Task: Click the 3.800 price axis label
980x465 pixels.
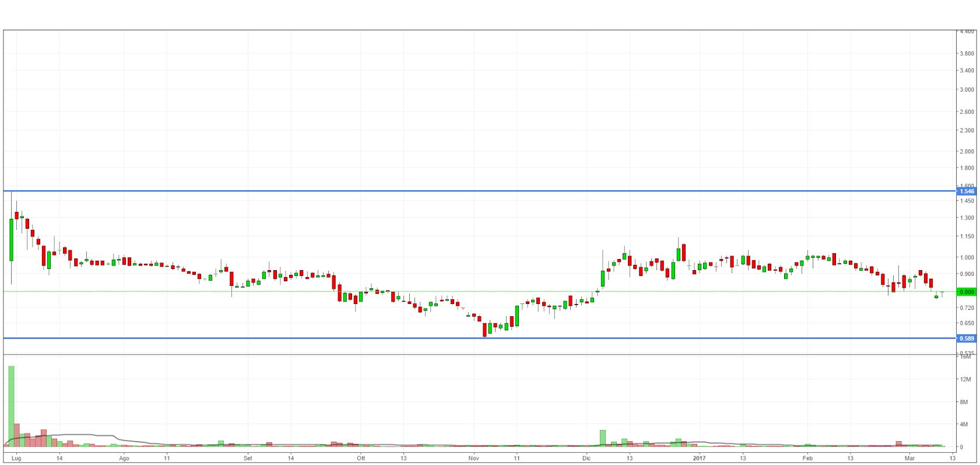Action: 967,54
